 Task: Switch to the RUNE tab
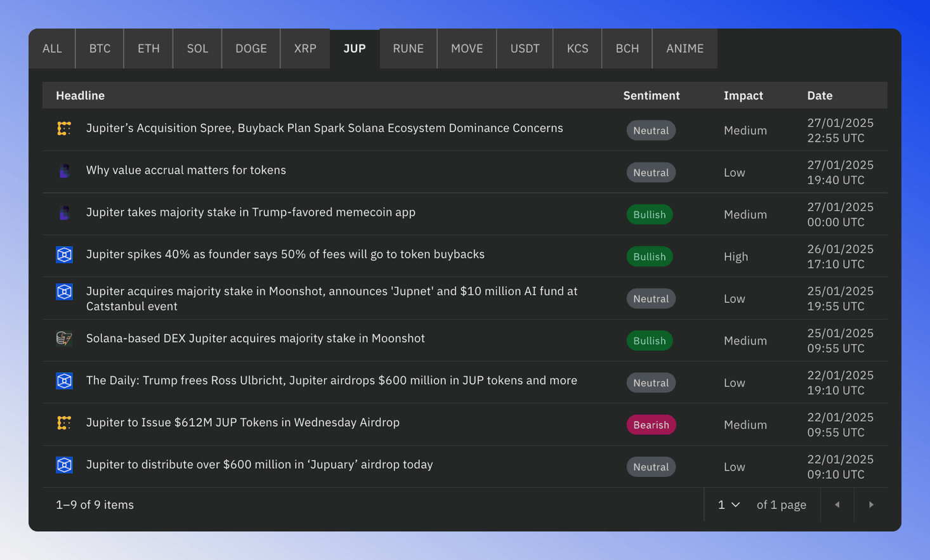click(x=408, y=48)
